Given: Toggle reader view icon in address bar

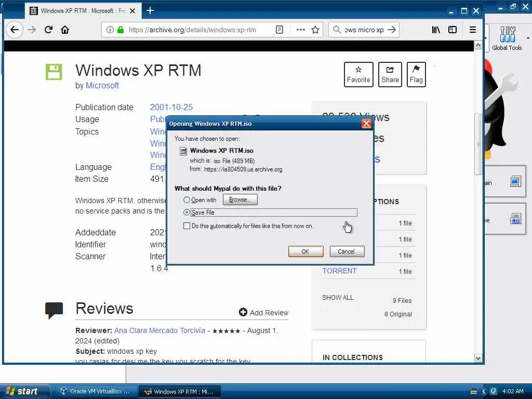Looking at the screenshot, I should click(x=279, y=30).
